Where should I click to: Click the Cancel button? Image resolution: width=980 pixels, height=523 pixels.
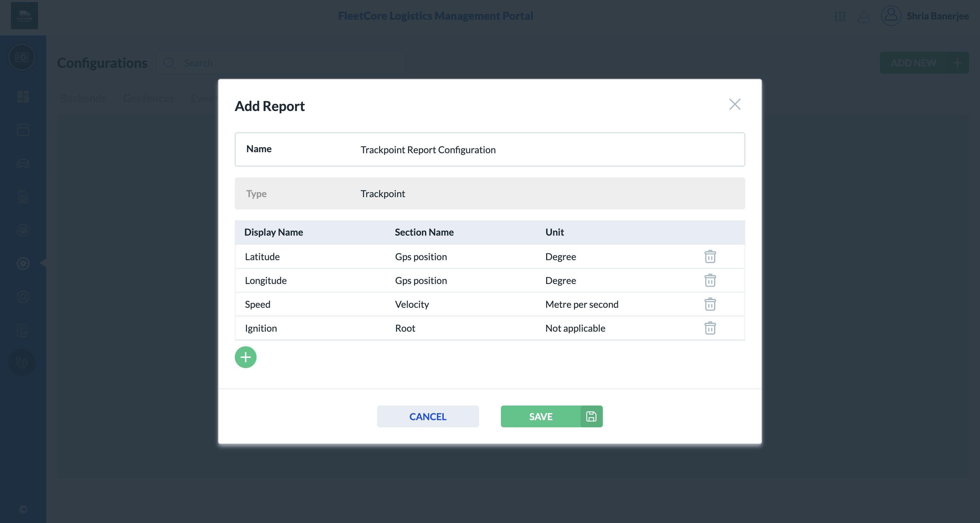428,416
